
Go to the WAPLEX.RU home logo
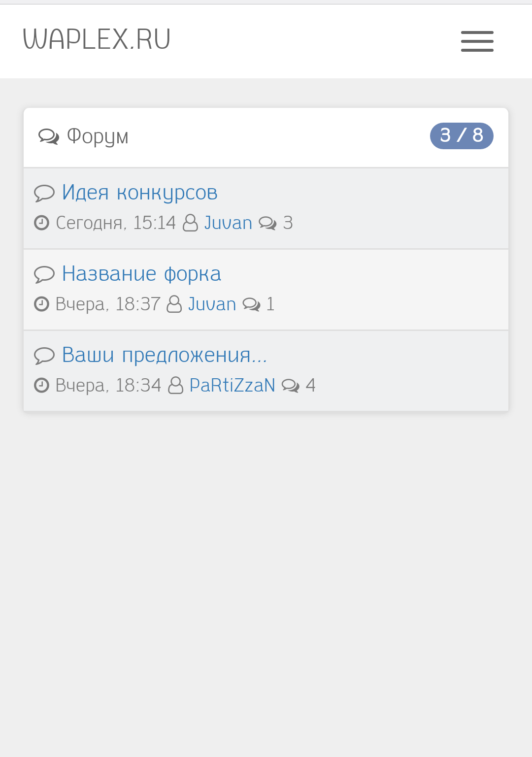click(x=97, y=39)
